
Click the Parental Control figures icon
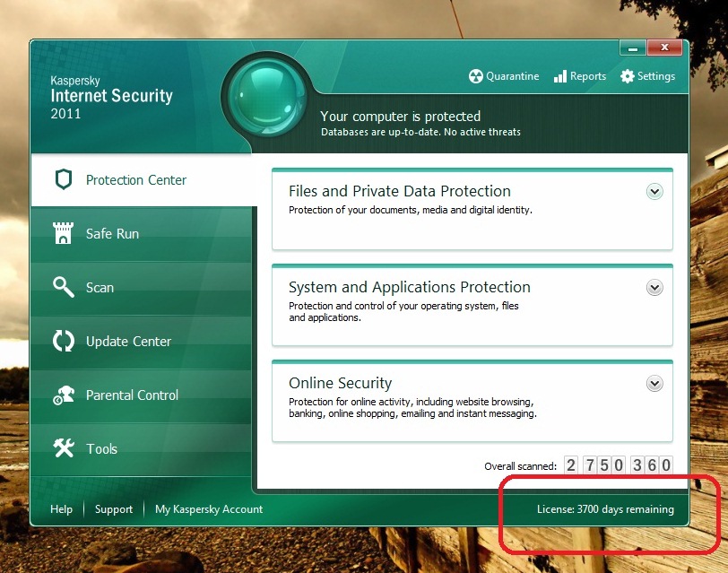tap(64, 395)
